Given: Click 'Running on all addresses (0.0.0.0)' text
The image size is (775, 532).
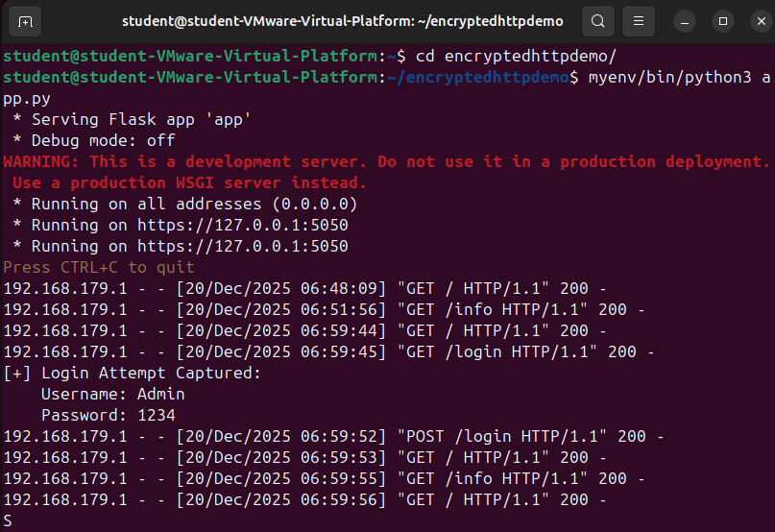Looking at the screenshot, I should (194, 204).
